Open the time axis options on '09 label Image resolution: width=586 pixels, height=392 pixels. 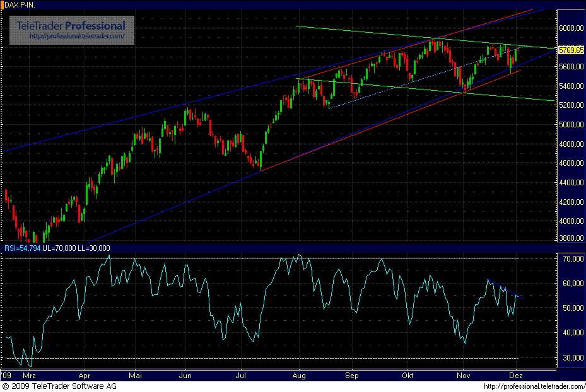[6, 375]
